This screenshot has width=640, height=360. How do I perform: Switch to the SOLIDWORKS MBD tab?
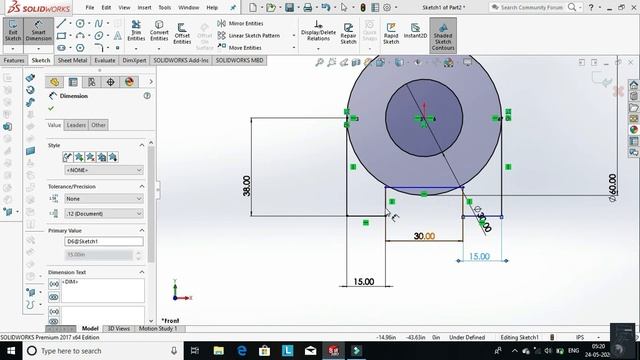point(240,60)
